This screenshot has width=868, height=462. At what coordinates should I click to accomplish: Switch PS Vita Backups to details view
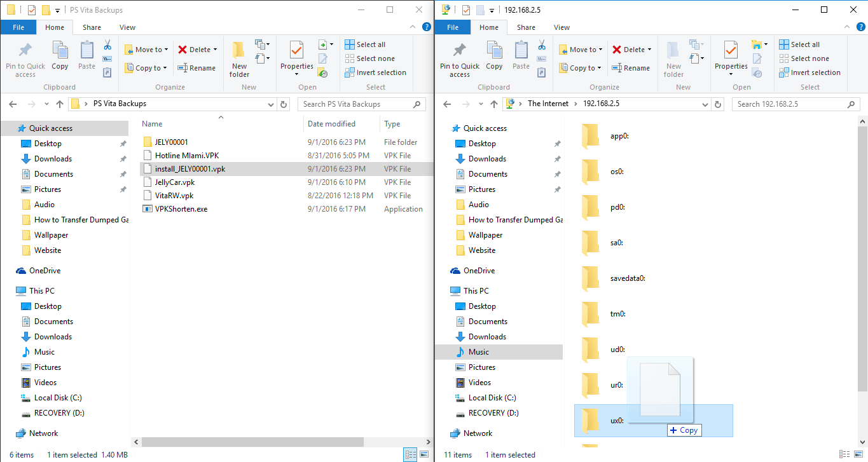(411, 454)
